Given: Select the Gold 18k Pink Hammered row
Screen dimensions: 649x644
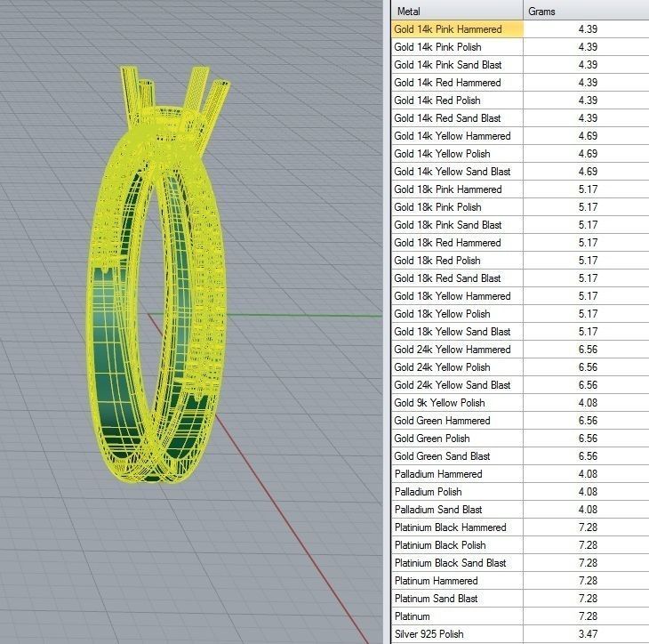Looking at the screenshot, I should click(520, 189).
